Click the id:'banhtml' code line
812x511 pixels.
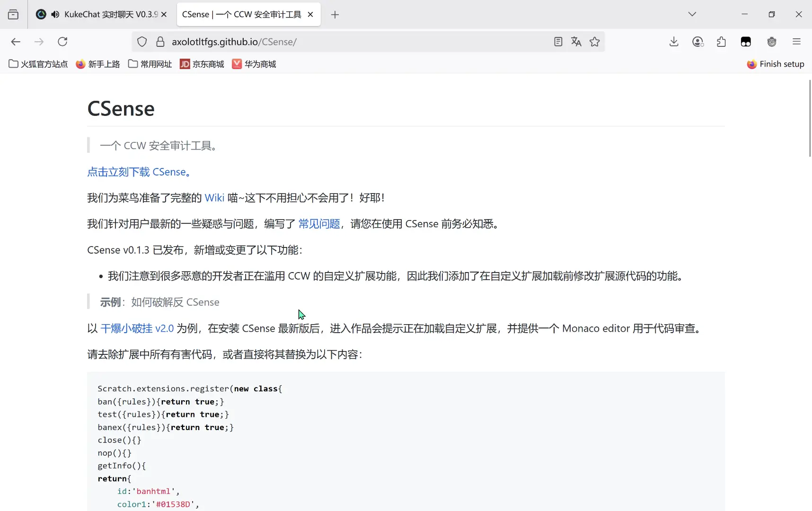pyautogui.click(x=149, y=491)
